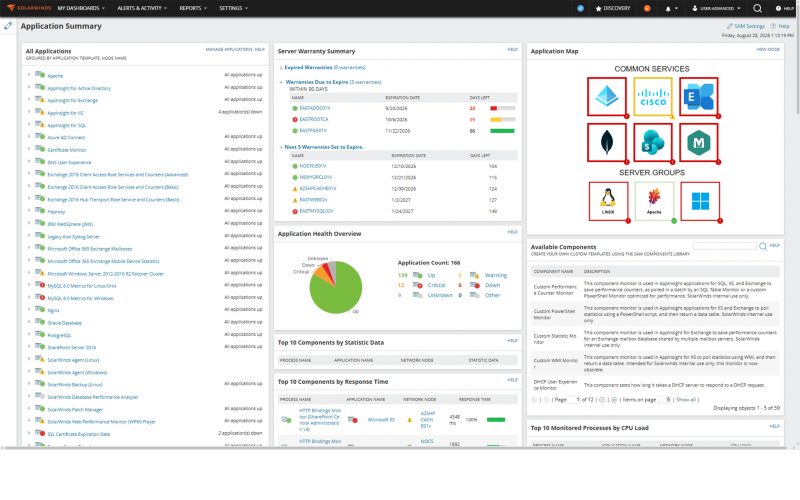Click the DNS User Experience status icon
Viewport: 800px width, 500px height.
pos(40,161)
